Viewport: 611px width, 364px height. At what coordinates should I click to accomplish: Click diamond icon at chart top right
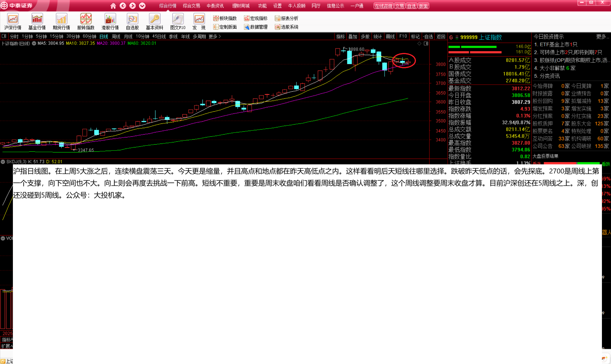point(419,43)
